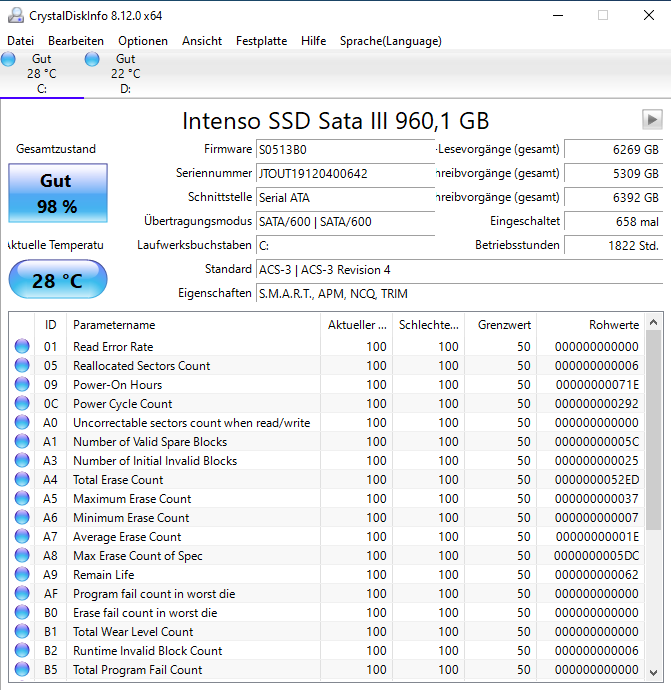Click the Eigenschaften field S.M.A.R.T., APM, NCQ, TRIM
The image size is (671, 690).
[x=459, y=294]
